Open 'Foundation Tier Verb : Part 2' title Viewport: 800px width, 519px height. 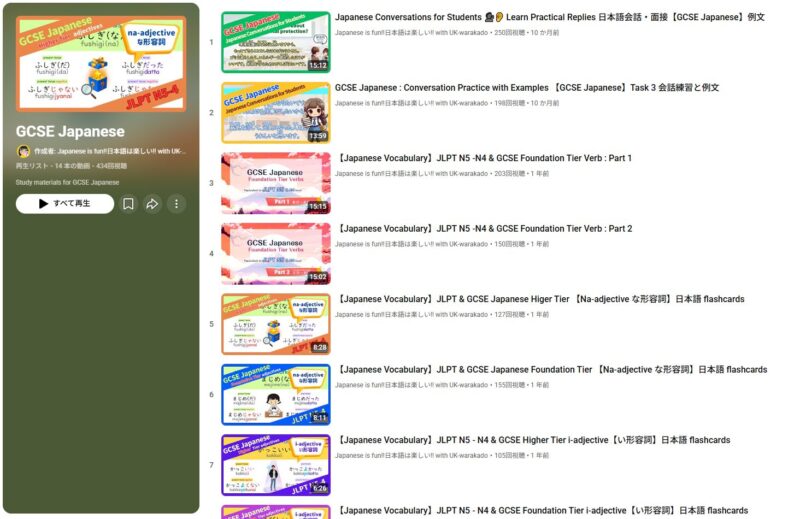[484, 229]
